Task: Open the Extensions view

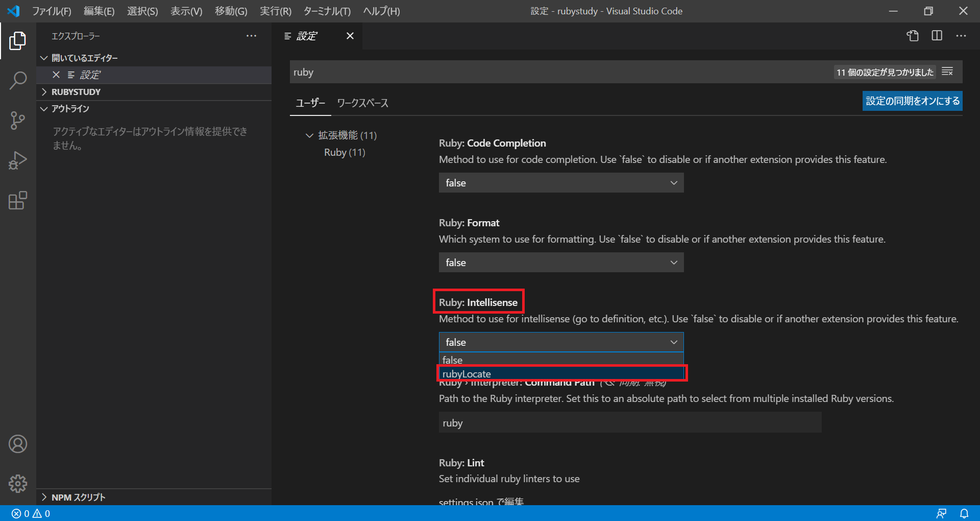Action: (18, 200)
